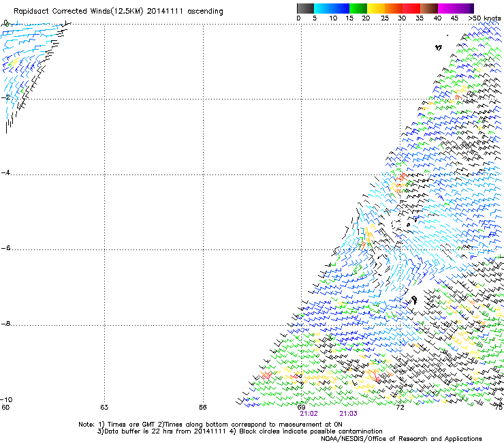Click the purple '21:02' swath time label
This screenshot has height=443, width=504.
[x=309, y=414]
